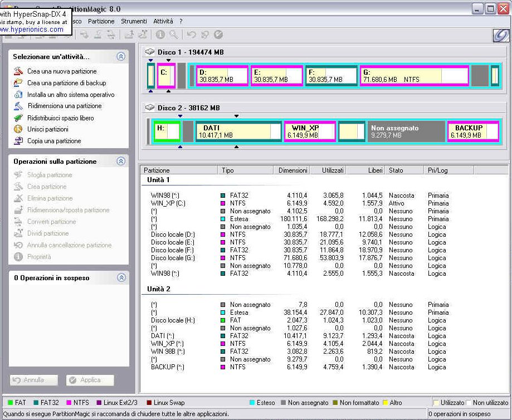The height and width of the screenshot is (420, 512).
Task: Click the wheelbarrow icon for Ridistribuisci spazio libero
Action: (x=18, y=118)
